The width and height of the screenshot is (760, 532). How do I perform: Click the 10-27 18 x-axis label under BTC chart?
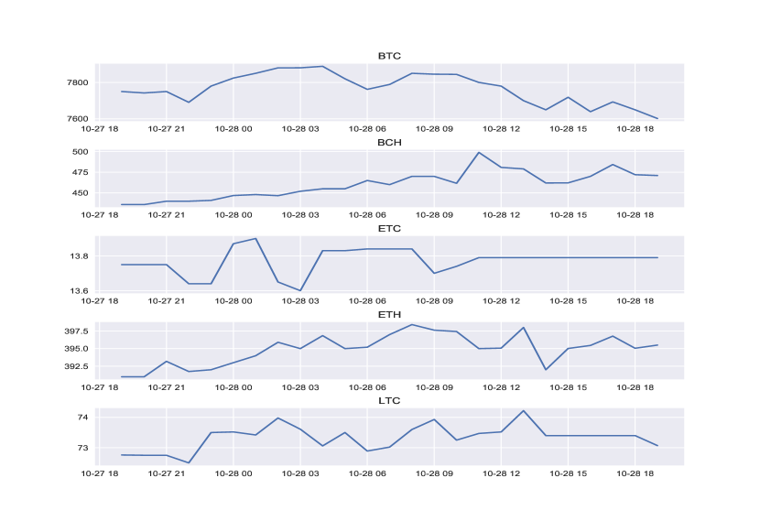pos(100,128)
